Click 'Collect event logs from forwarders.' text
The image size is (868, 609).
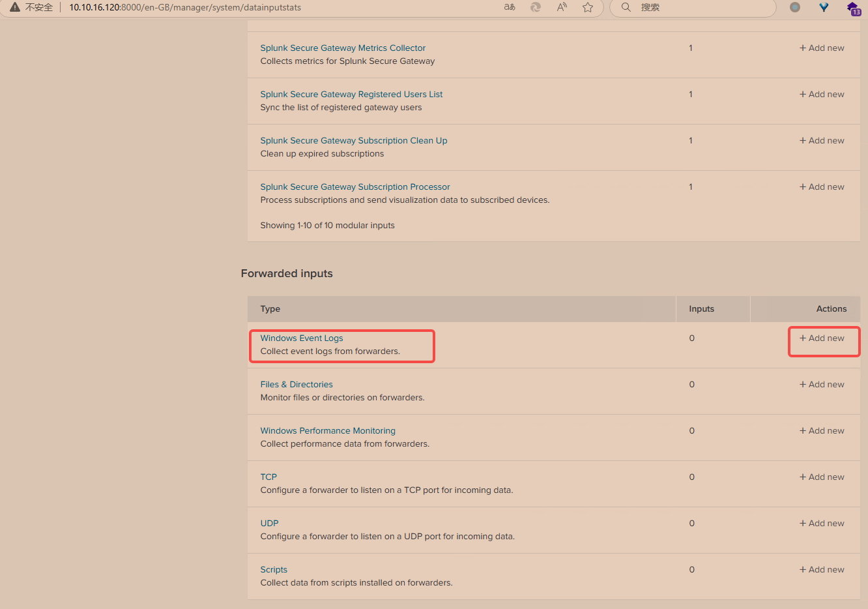pos(330,351)
